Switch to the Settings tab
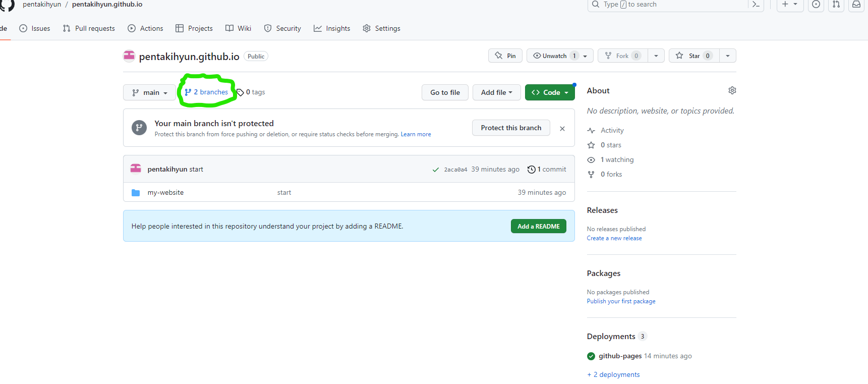The image size is (868, 384). [381, 29]
